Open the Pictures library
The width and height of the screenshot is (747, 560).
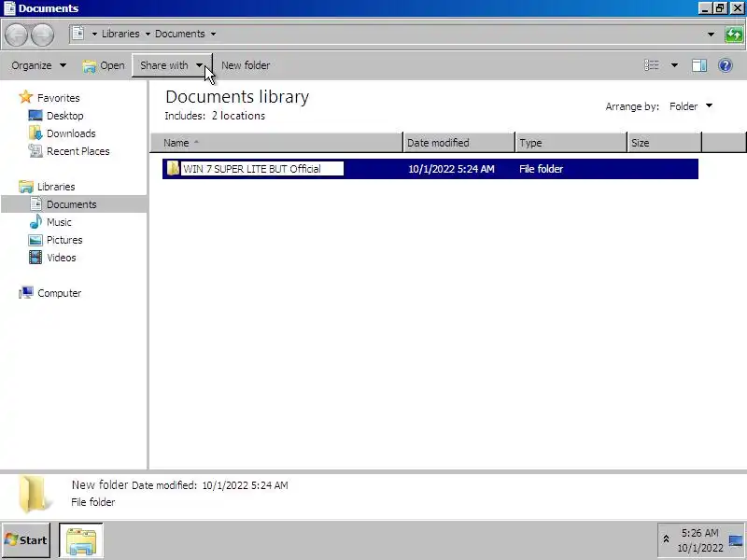[64, 240]
